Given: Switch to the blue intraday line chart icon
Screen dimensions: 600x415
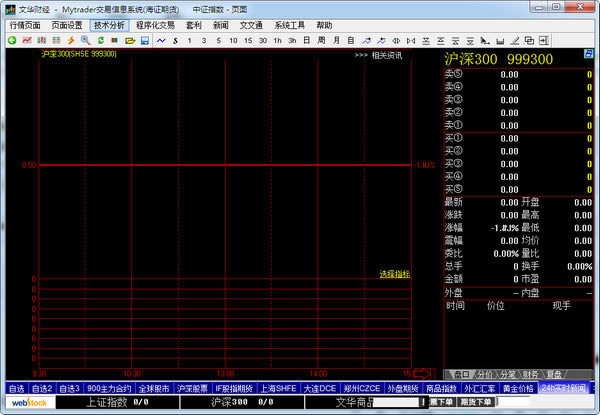Looking at the screenshot, I should (161, 40).
